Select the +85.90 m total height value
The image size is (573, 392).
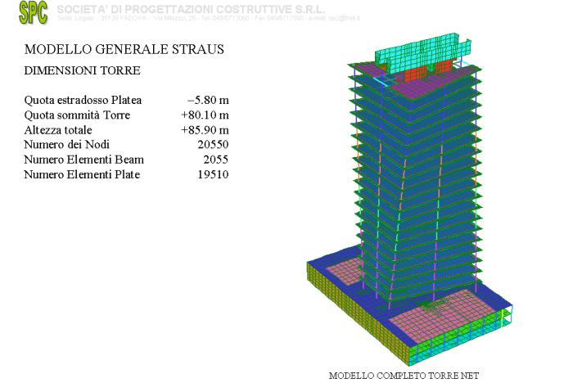(205, 130)
